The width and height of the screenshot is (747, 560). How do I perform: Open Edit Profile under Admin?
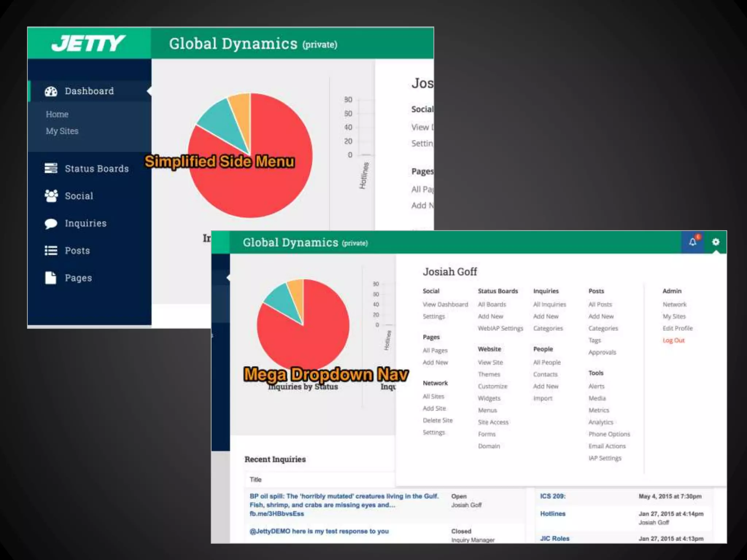[677, 328]
